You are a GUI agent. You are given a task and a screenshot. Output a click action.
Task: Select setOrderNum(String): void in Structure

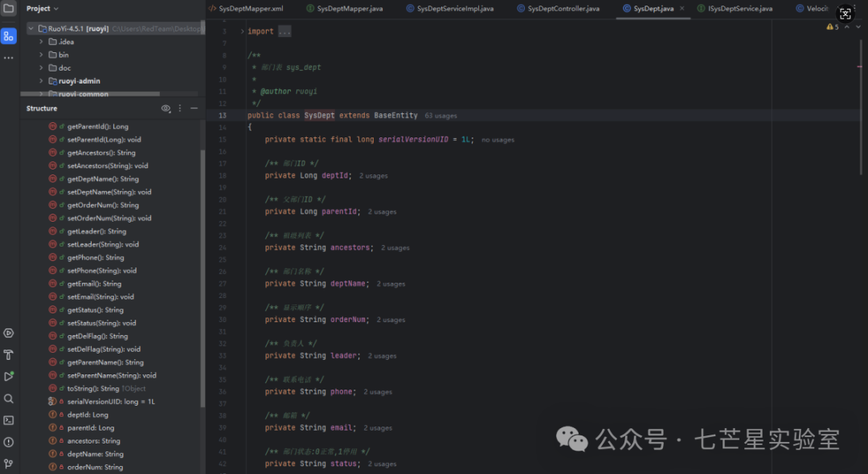coord(109,219)
